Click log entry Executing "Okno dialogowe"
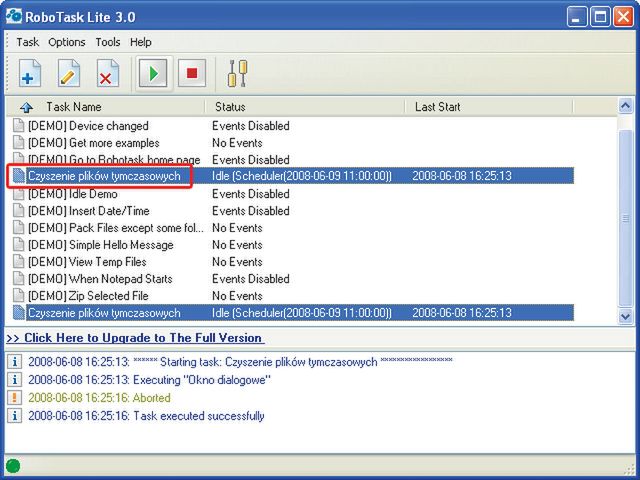The image size is (640, 480). [149, 380]
